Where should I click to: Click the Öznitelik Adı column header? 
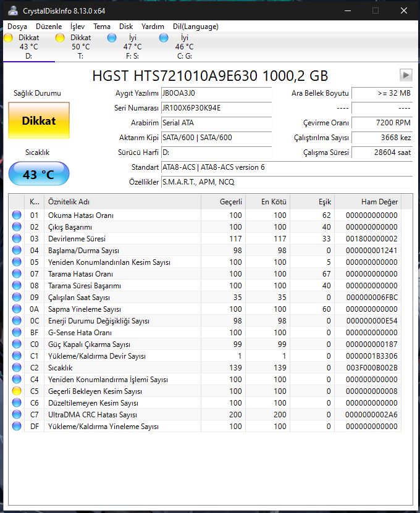pyautogui.click(x=122, y=202)
